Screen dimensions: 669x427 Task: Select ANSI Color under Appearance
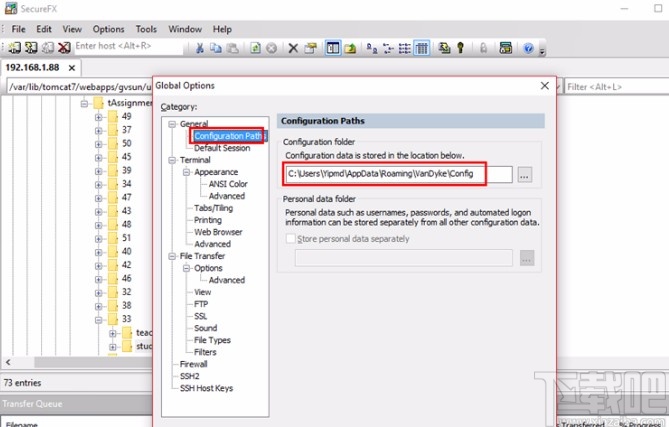click(228, 184)
